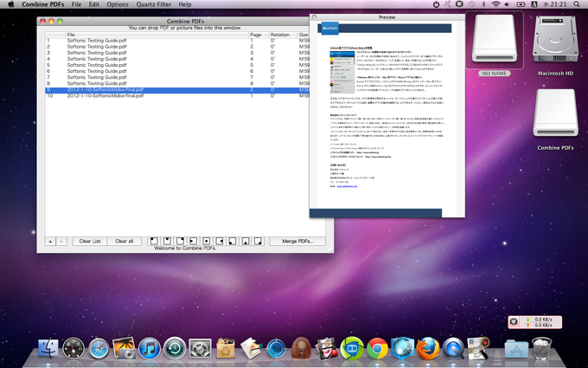Viewport: 588px width, 368px height.
Task: Select row 3 Softonic Testing Guide.pdf
Action: point(177,53)
